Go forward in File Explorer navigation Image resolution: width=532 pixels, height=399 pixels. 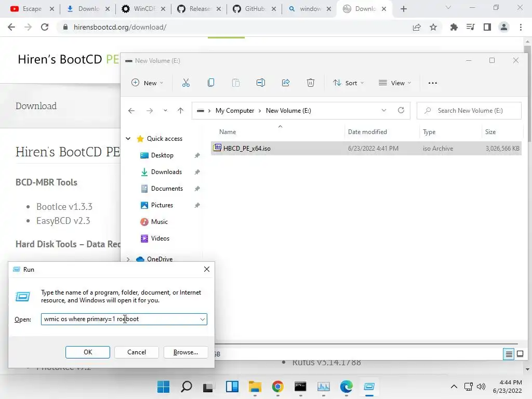[x=149, y=111]
